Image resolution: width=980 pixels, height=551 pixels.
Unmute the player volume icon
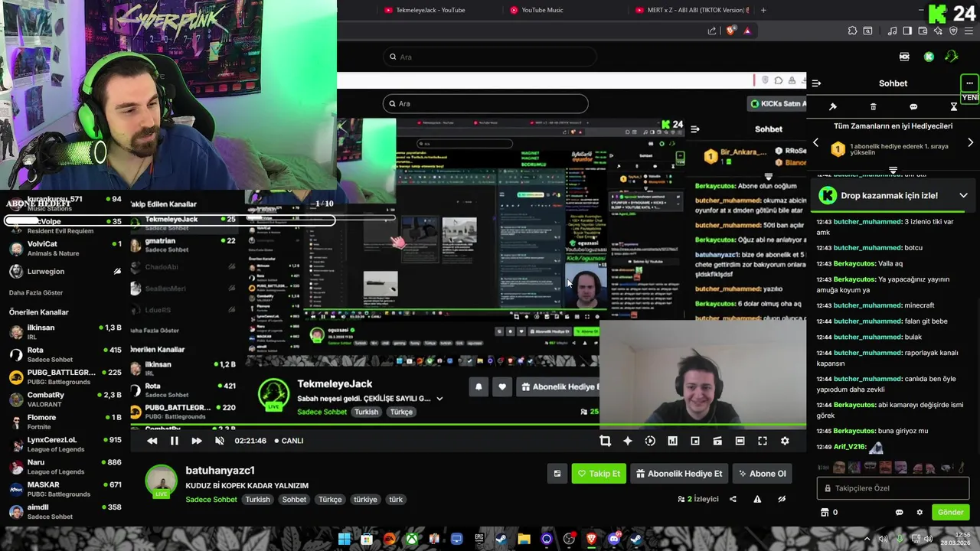coord(219,441)
